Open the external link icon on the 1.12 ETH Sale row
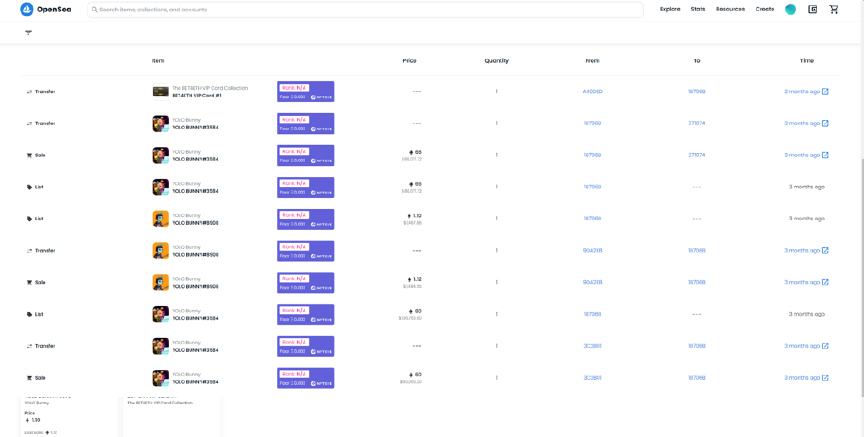864x437 pixels. tap(825, 282)
